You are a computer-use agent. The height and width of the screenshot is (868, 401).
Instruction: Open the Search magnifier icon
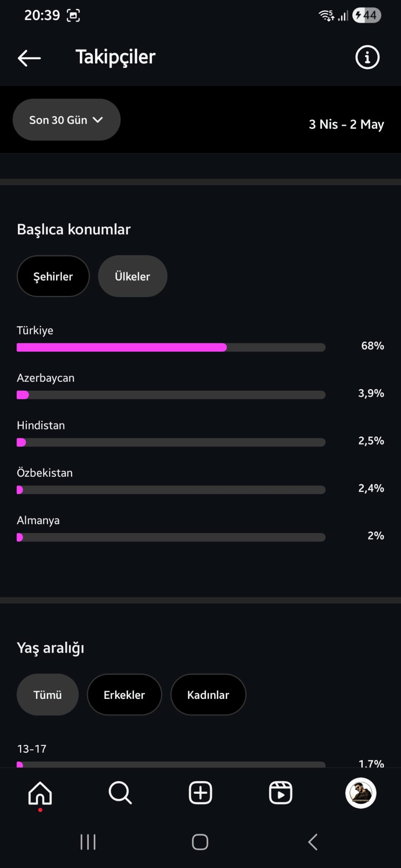(x=120, y=793)
